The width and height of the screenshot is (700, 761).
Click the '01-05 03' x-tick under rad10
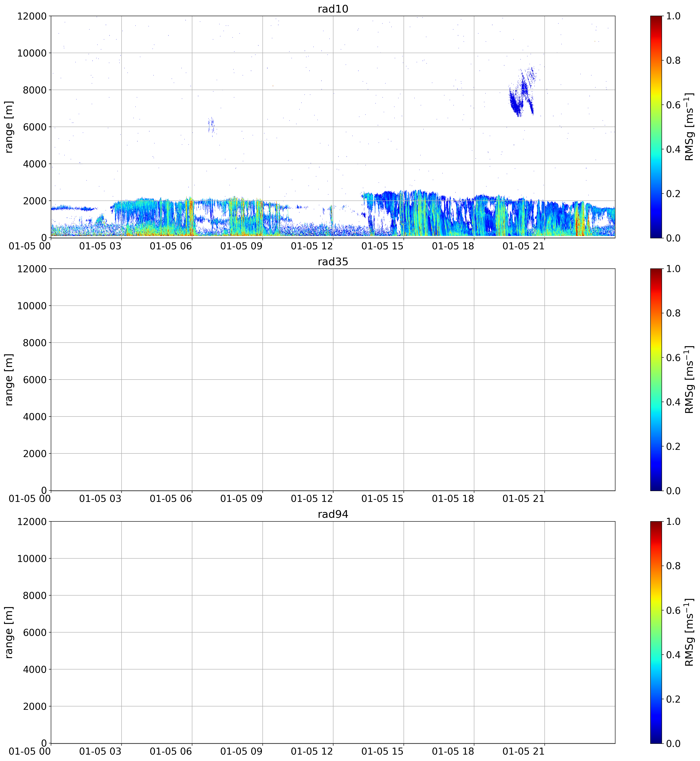100,246
